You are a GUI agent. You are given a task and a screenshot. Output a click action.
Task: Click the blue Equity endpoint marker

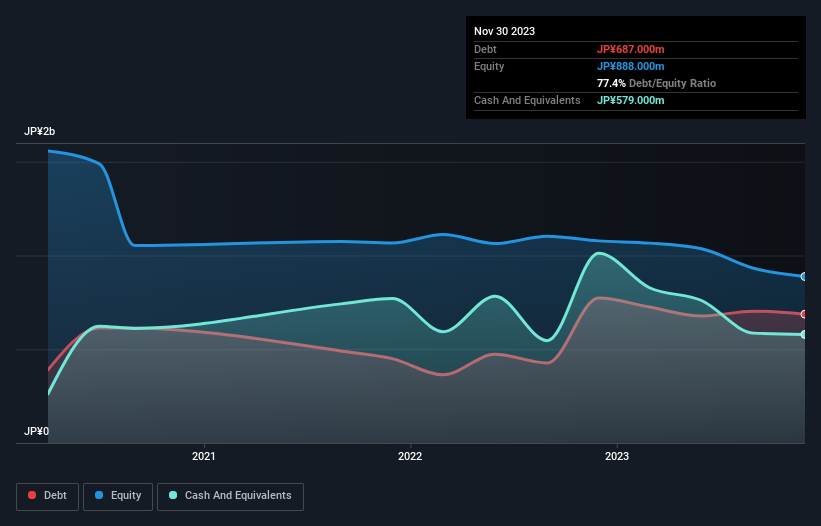point(804,276)
